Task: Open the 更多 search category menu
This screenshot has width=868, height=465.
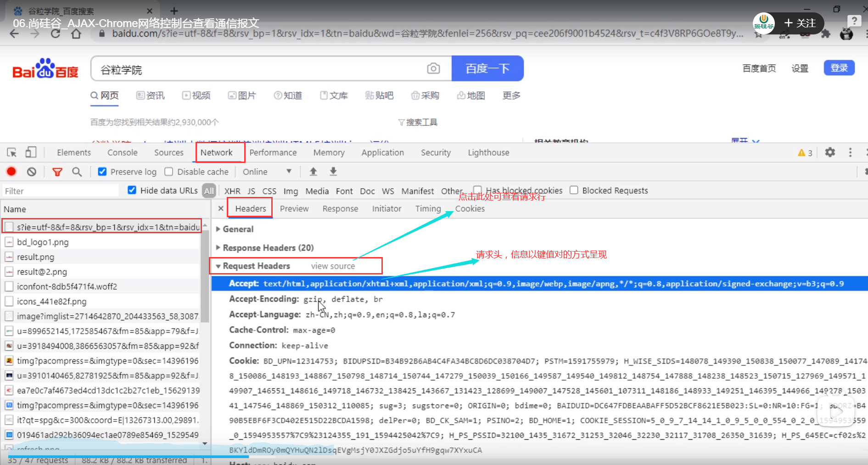Action: click(511, 95)
